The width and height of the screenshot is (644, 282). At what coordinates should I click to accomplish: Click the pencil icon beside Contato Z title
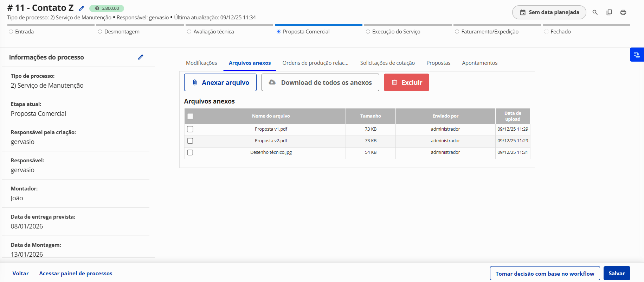(81, 8)
